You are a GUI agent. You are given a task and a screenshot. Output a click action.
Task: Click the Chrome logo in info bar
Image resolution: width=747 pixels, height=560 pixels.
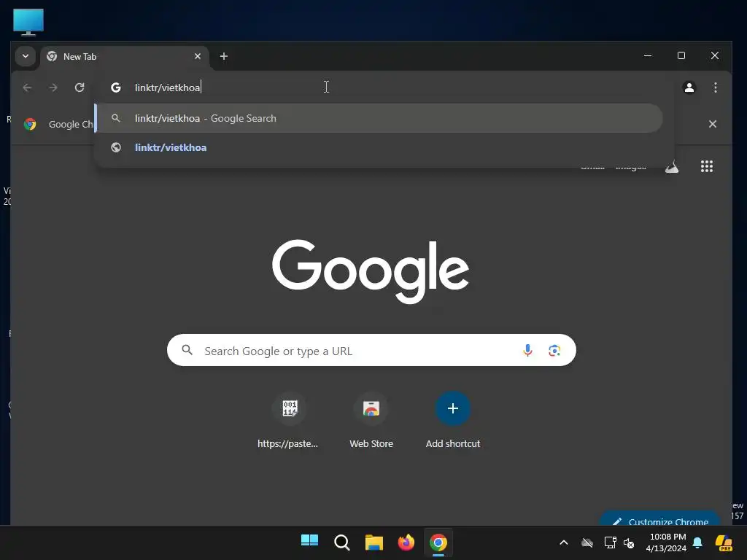[30, 124]
